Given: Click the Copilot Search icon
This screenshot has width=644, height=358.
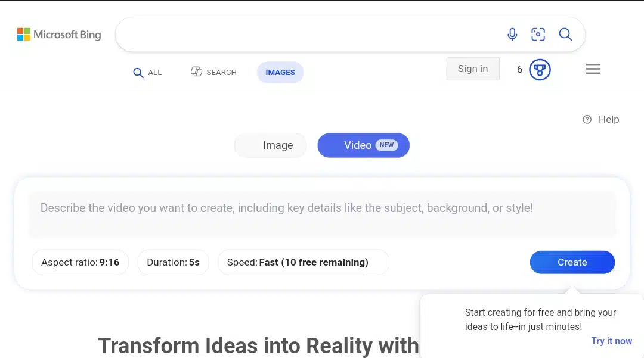Looking at the screenshot, I should click(196, 71).
